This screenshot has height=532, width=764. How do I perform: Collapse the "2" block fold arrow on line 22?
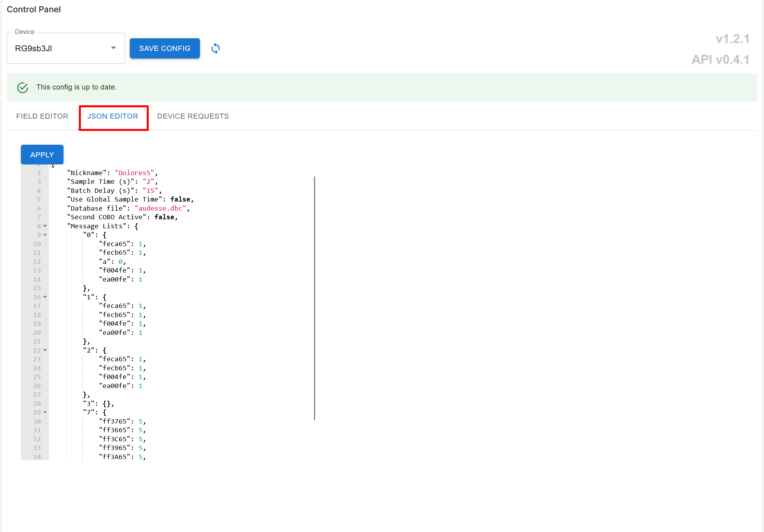click(45, 351)
